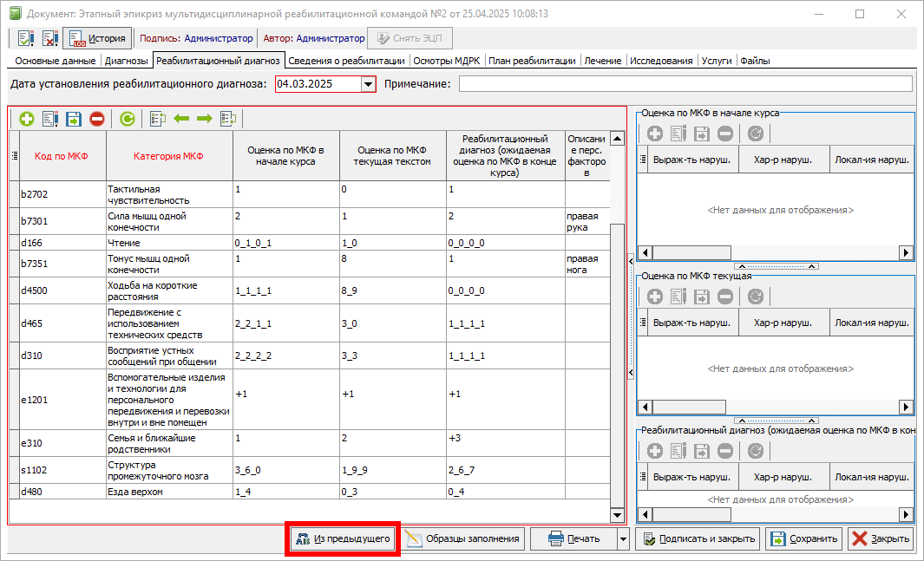Add a new row with green plus in main grid
Screen dimensions: 924x561
click(x=27, y=119)
